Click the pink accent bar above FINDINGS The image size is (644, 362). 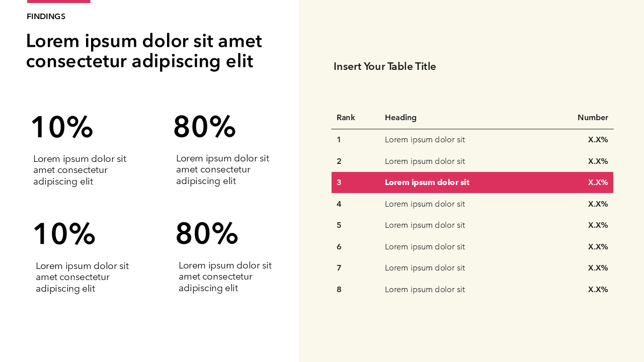point(58,2)
